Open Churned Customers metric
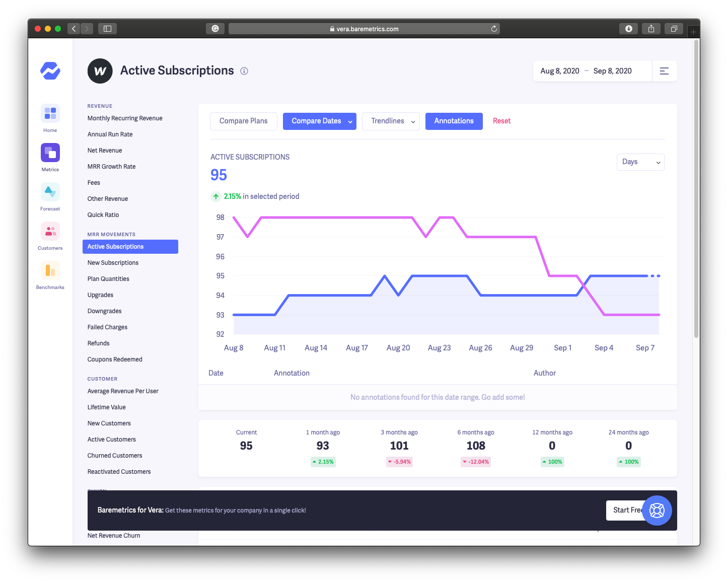 pyautogui.click(x=115, y=456)
